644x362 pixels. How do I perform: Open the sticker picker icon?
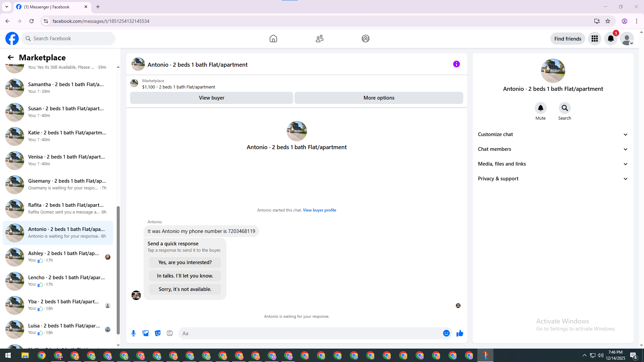click(158, 333)
